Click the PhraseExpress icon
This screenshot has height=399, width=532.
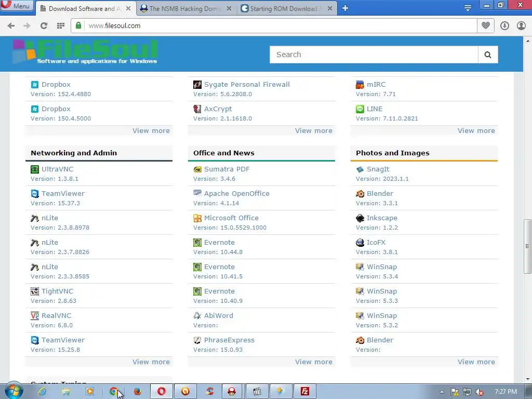[197, 340]
